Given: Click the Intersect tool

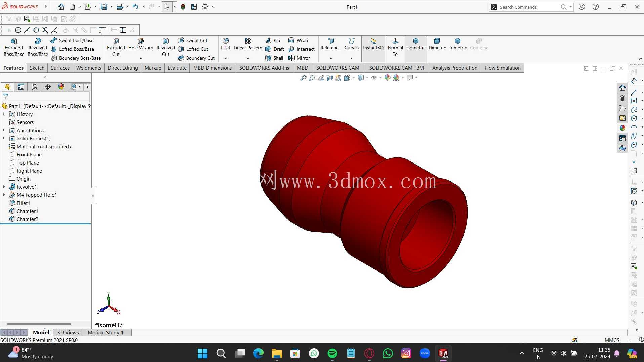Looking at the screenshot, I should click(x=301, y=49).
